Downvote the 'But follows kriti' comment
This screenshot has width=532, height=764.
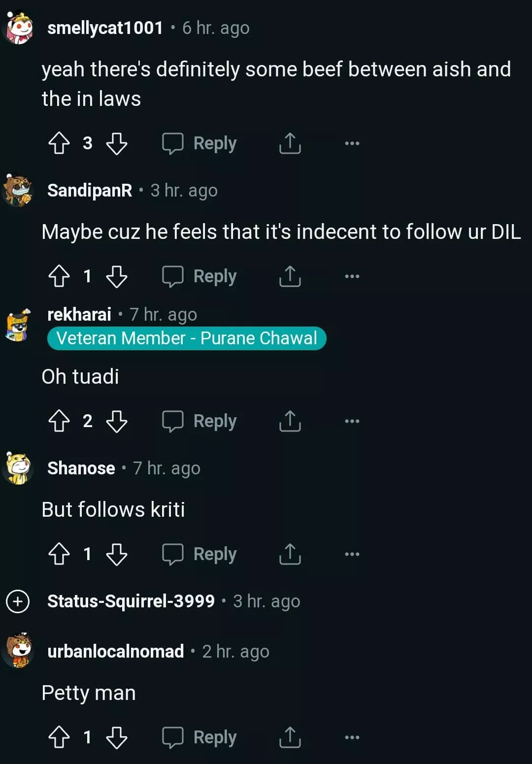117,554
